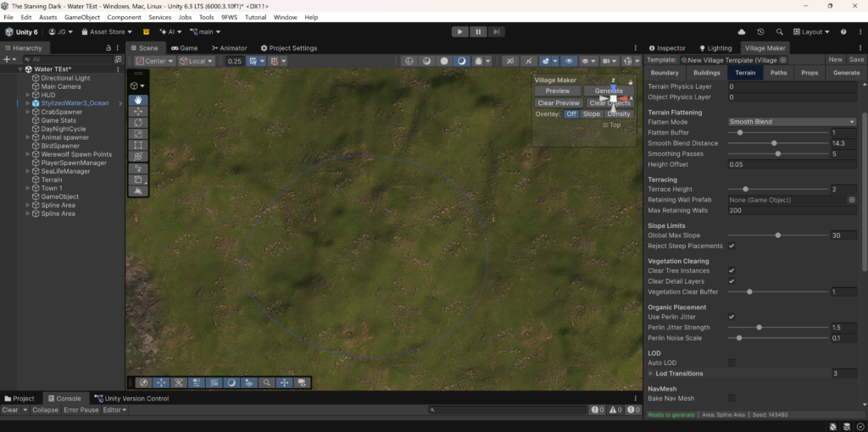
Task: Click the Clear Preview button
Action: (558, 103)
